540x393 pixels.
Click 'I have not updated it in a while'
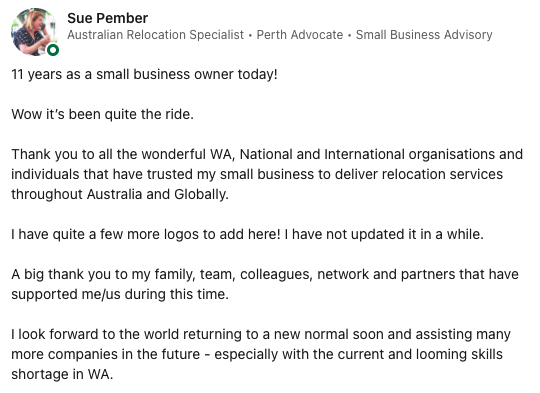[x=384, y=234]
